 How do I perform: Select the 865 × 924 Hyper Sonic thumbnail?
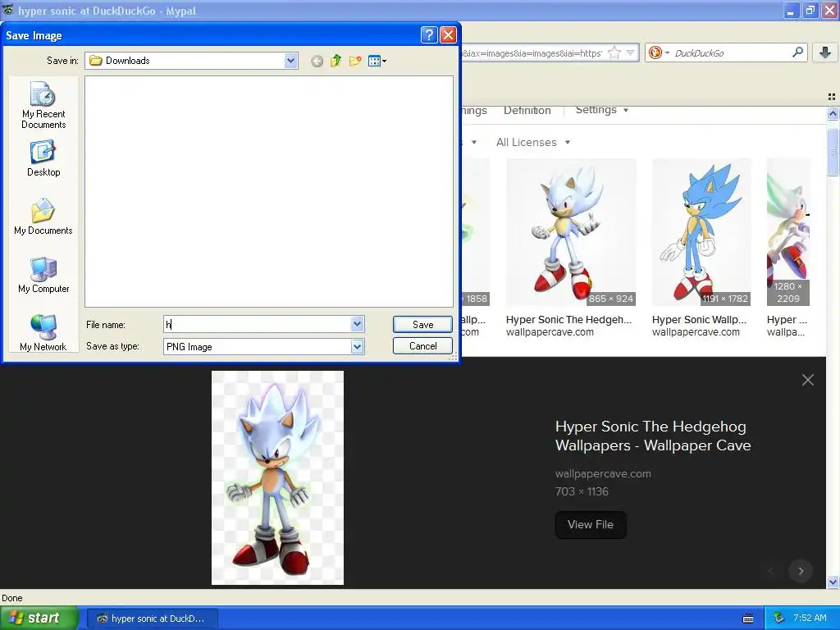point(571,232)
